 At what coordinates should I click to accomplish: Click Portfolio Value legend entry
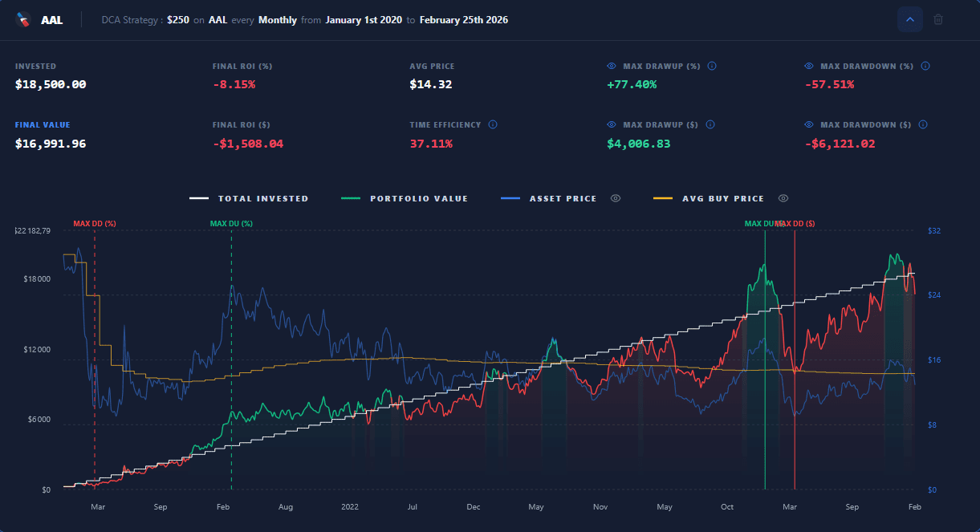tap(405, 199)
